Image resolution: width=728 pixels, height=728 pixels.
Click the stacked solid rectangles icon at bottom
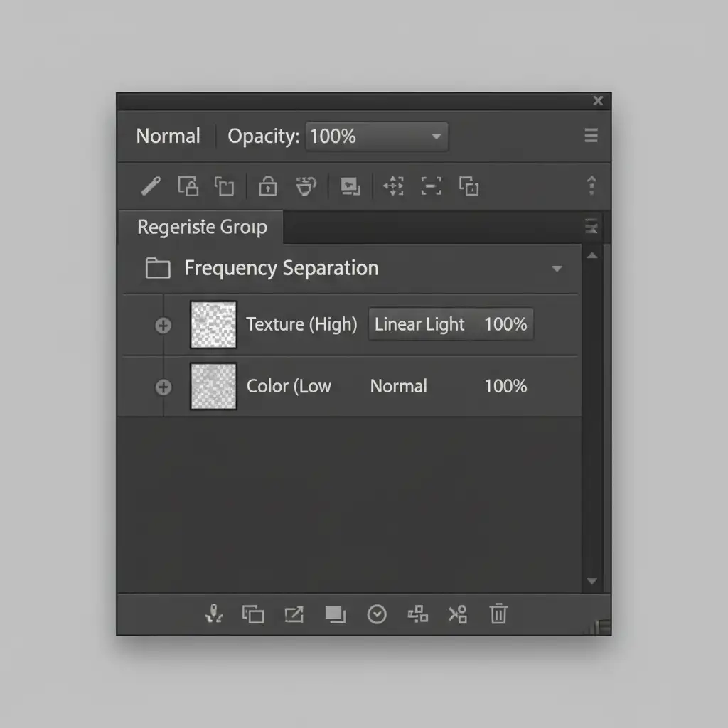pyautogui.click(x=335, y=614)
